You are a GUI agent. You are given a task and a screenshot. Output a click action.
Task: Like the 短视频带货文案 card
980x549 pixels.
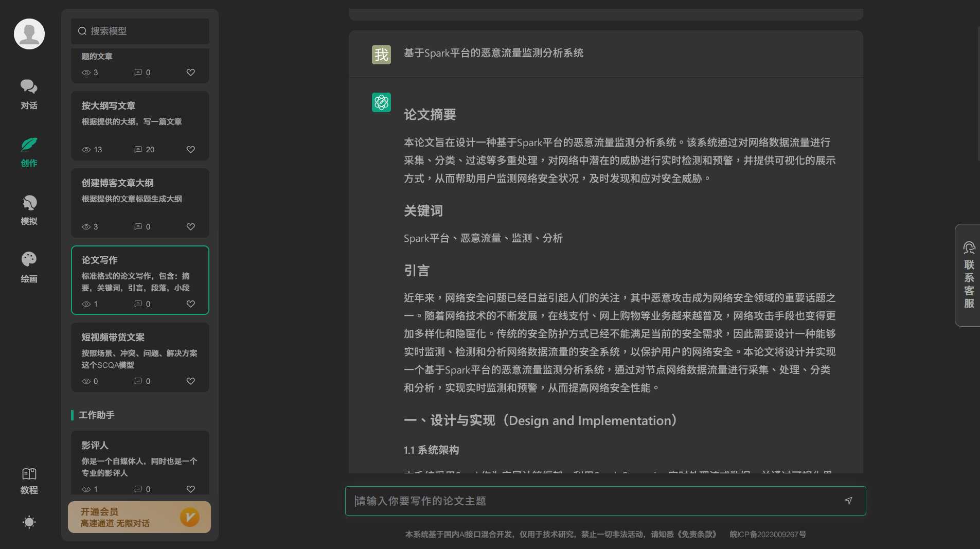click(190, 381)
